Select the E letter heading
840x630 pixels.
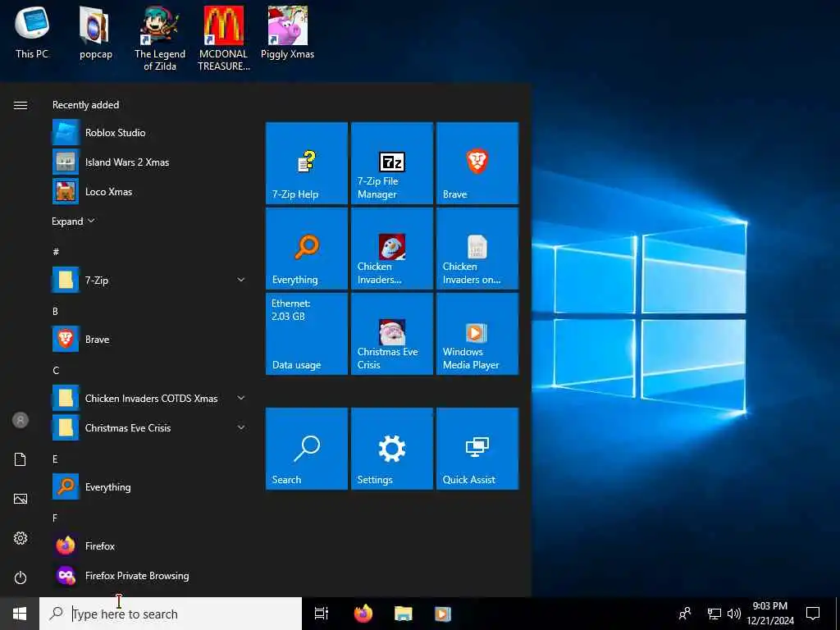pos(55,459)
